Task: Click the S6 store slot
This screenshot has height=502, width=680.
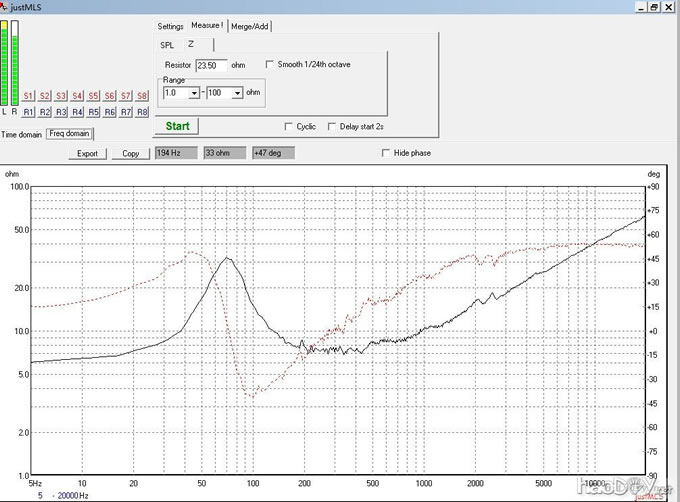Action: click(x=110, y=96)
